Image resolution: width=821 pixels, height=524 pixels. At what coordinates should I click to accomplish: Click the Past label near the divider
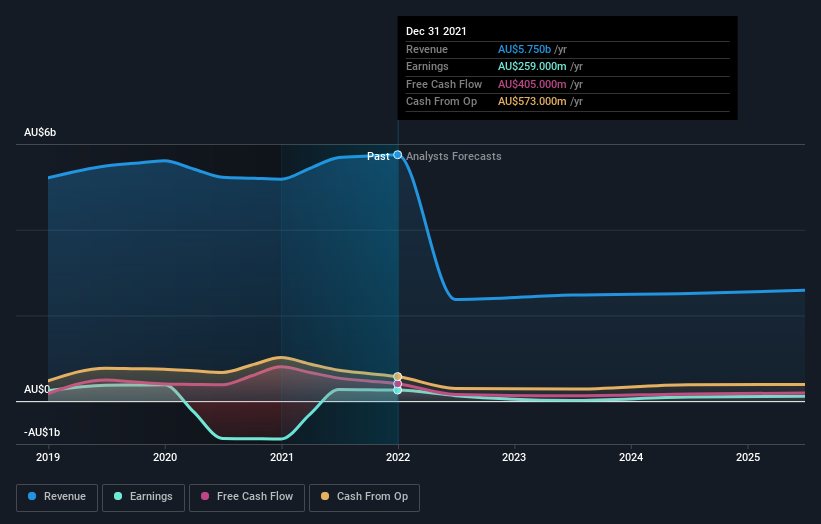pyautogui.click(x=378, y=156)
